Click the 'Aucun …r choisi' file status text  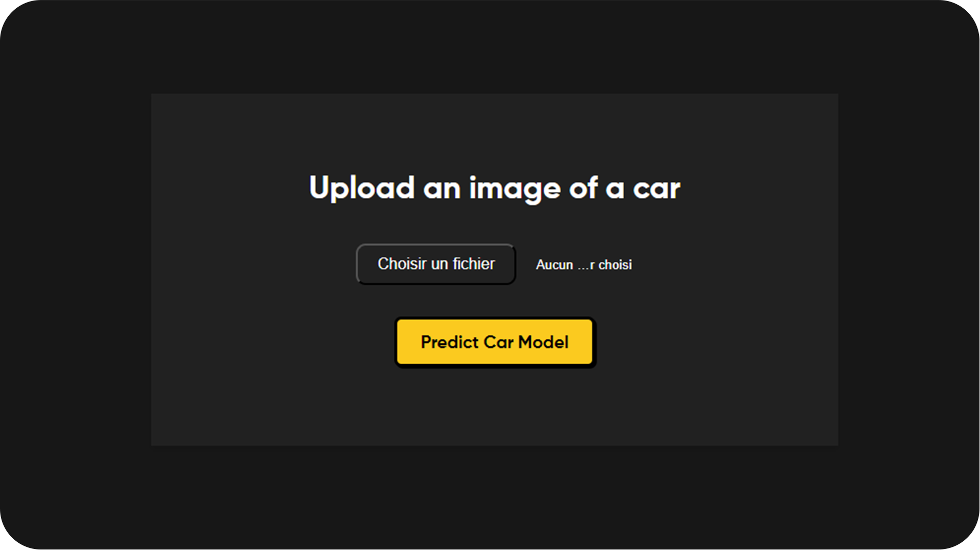pyautogui.click(x=583, y=265)
